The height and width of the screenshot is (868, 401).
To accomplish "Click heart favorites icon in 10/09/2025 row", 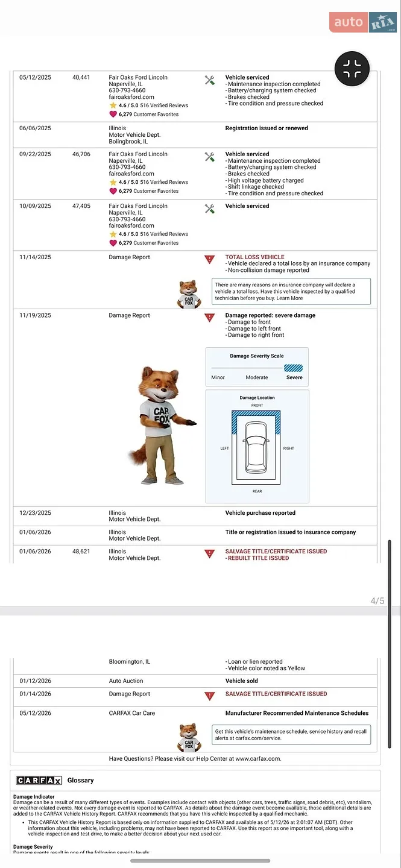I will tap(113, 243).
